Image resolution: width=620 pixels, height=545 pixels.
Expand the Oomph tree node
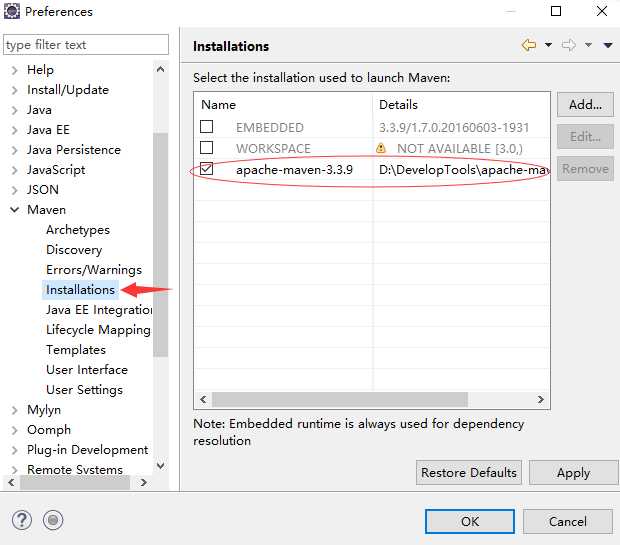pyautogui.click(x=14, y=430)
